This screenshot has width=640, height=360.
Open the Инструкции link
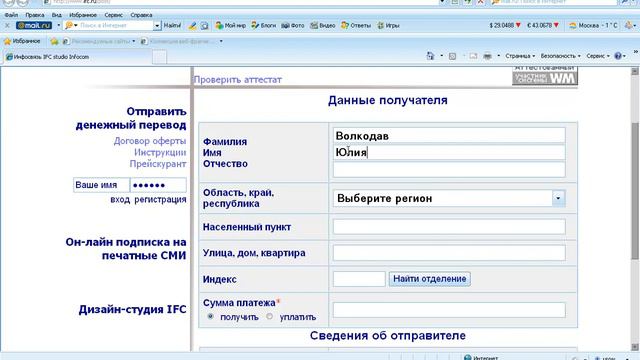pyautogui.click(x=160, y=152)
